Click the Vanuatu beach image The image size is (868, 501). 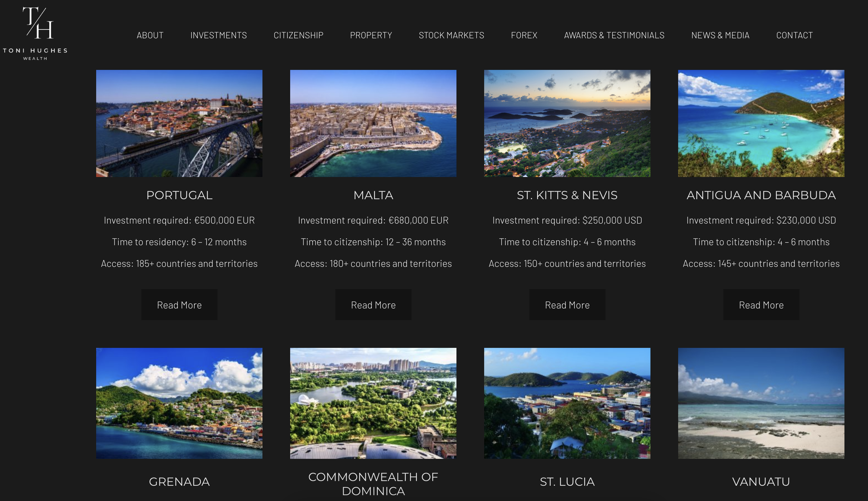point(761,403)
